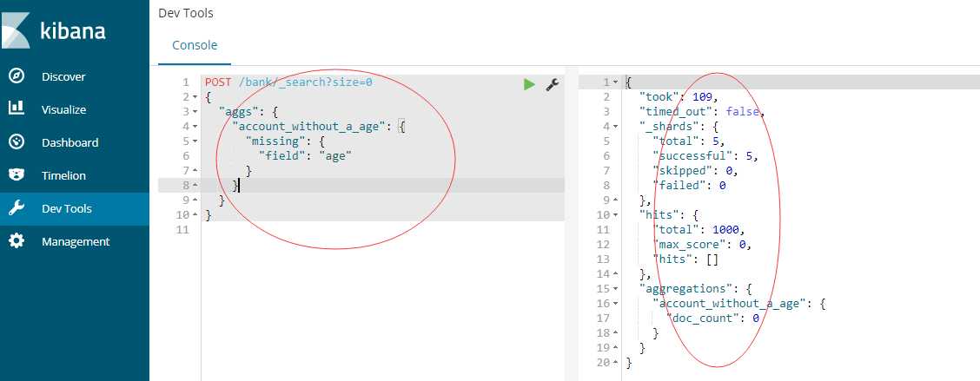The height and width of the screenshot is (381, 980).
Task: Collapse "hits" fold arrow on response line 10
Action: [x=615, y=215]
